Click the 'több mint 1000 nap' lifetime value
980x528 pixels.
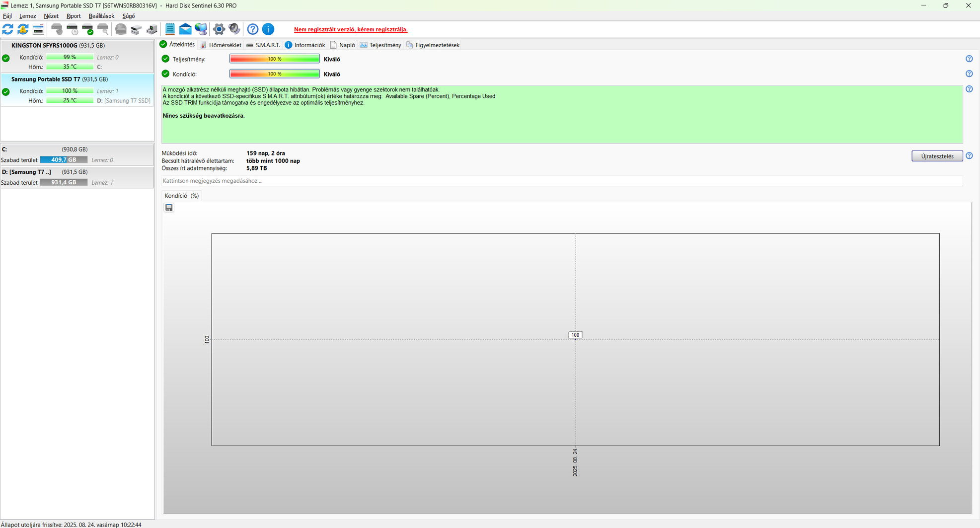pos(273,161)
